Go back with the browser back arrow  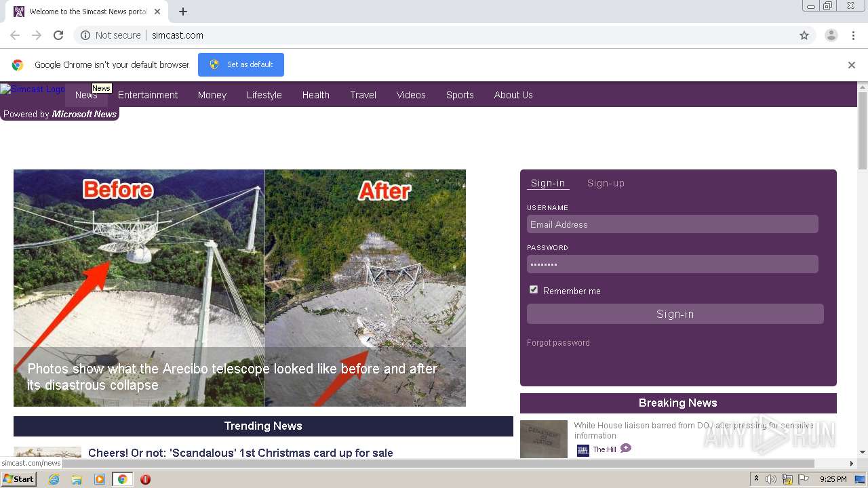tap(15, 35)
